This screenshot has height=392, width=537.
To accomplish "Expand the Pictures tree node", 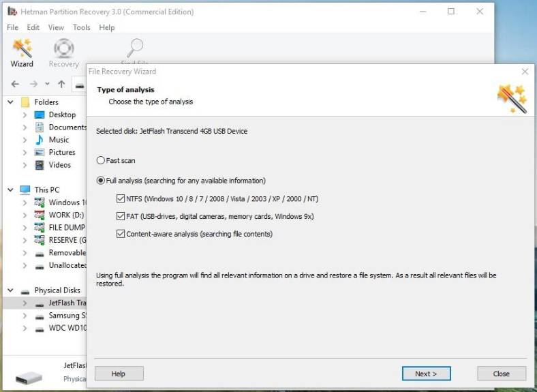I will tap(25, 153).
